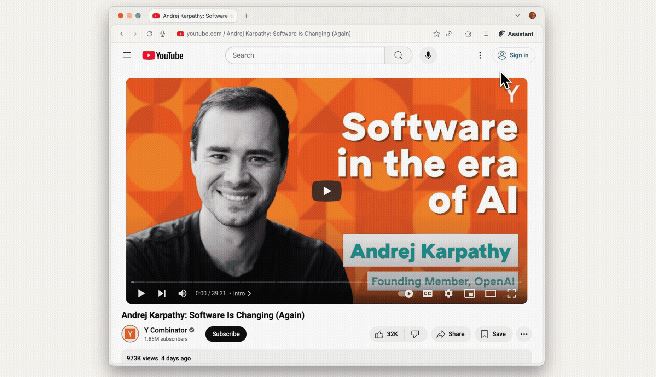The width and height of the screenshot is (656, 377).
Task: Share the video
Action: pos(451,334)
